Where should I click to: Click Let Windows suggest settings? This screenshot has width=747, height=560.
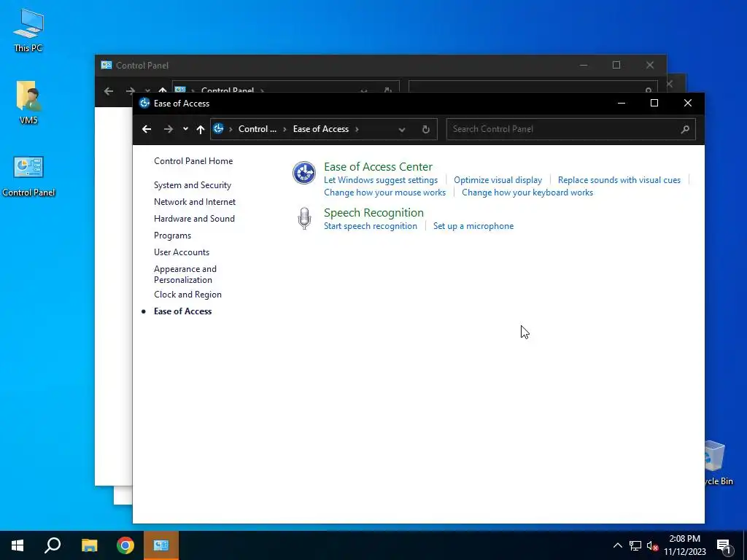point(381,180)
